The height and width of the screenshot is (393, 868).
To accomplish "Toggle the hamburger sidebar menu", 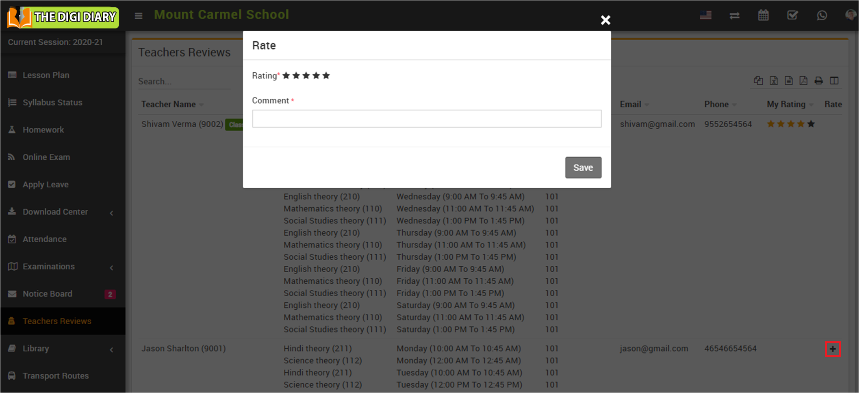I will [x=139, y=16].
